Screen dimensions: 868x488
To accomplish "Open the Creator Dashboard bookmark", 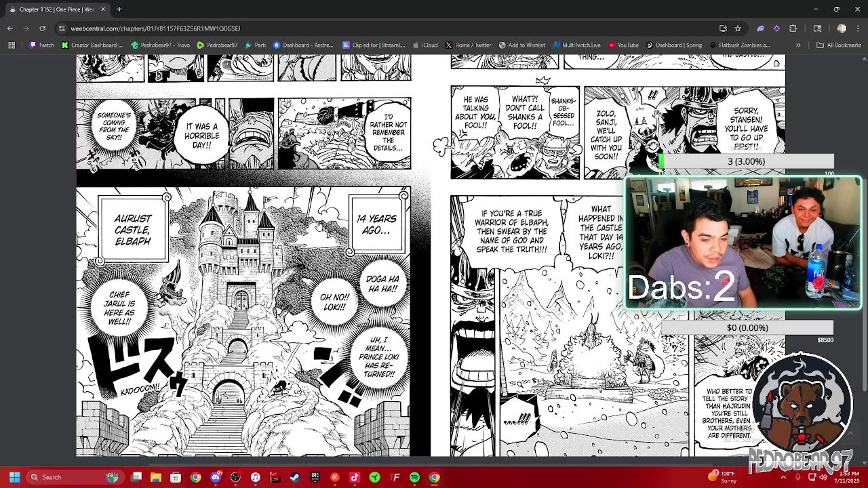I will pos(93,45).
